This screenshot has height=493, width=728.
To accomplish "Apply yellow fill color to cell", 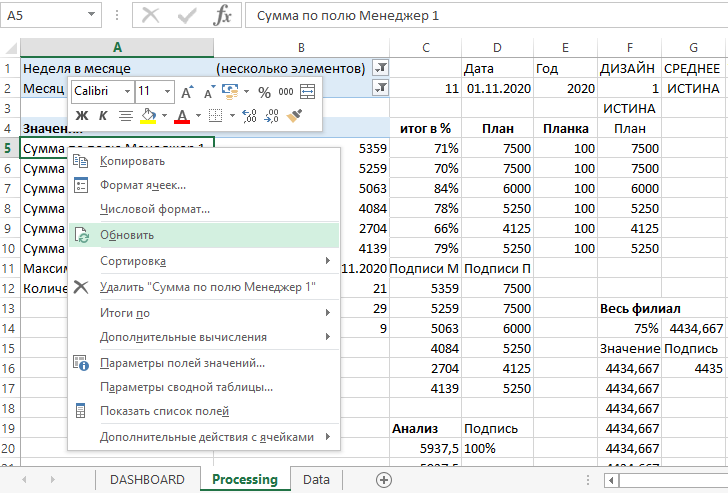I will (148, 116).
